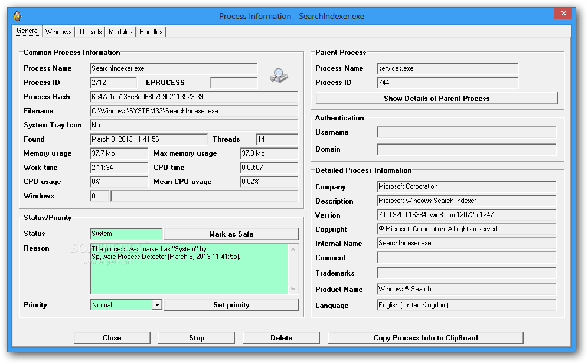Click the Version field 7.00.9200.16384
The height and width of the screenshot is (364, 588).
tap(466, 215)
